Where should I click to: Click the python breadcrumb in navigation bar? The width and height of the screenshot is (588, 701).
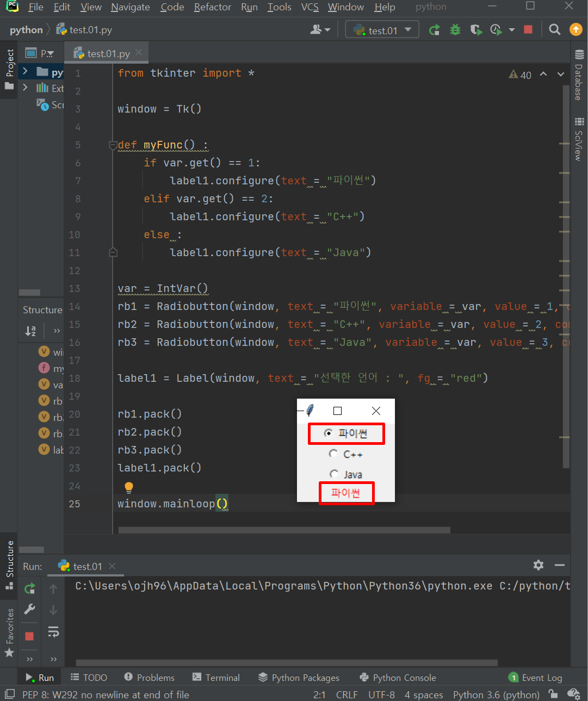26,30
